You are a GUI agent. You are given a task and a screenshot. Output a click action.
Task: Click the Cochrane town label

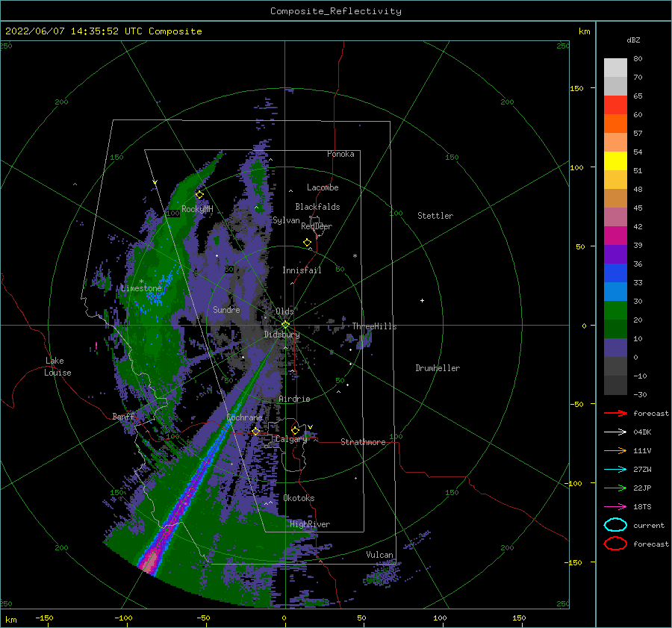[x=244, y=417]
